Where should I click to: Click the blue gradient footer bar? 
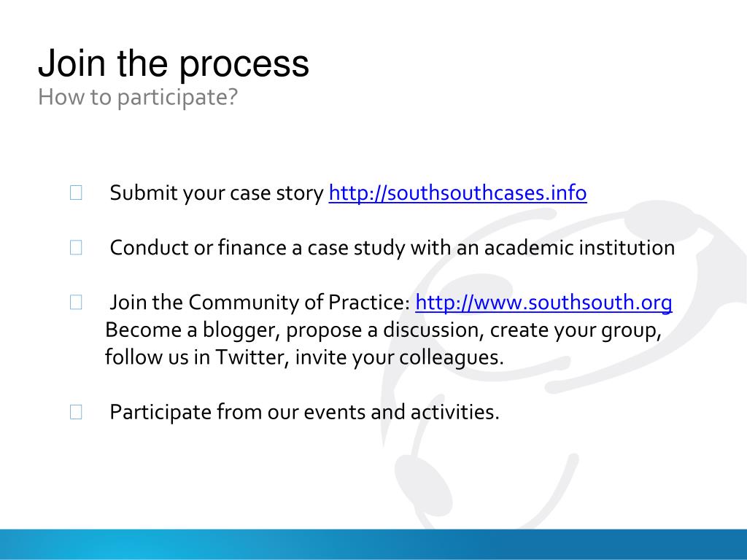pos(373,544)
